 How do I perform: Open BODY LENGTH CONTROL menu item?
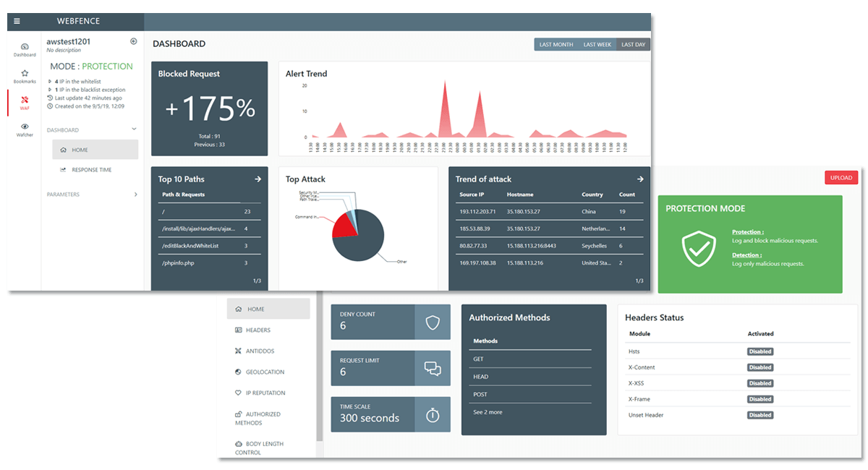tap(259, 448)
